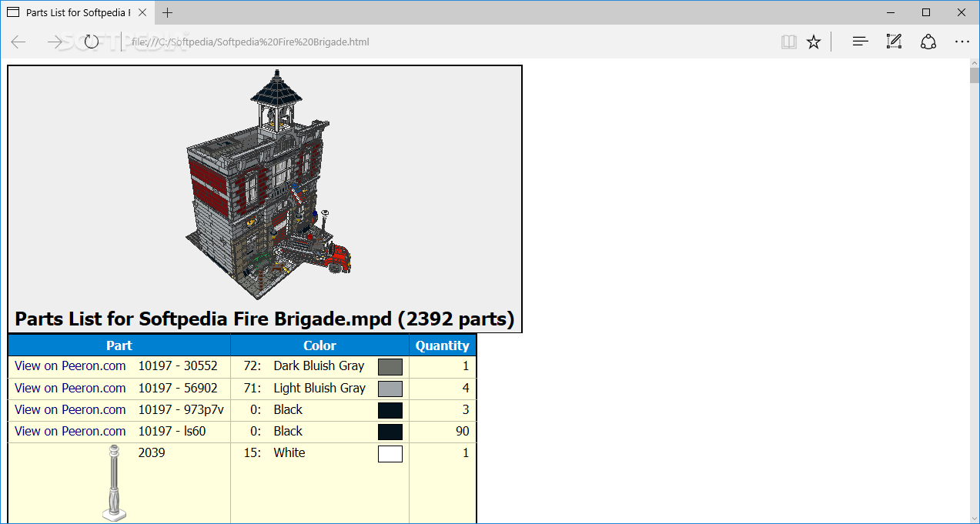The image size is (980, 524).
Task: Select the White color name
Action: coord(289,452)
